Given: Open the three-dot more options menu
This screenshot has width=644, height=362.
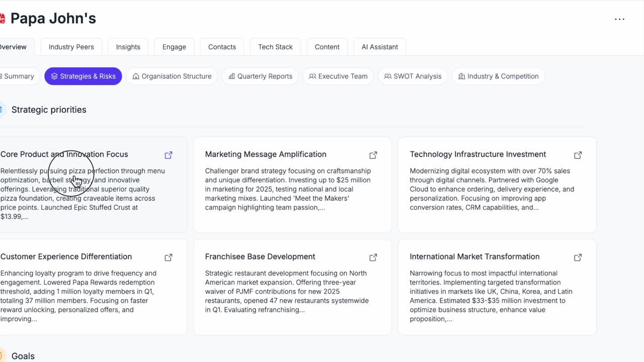Looking at the screenshot, I should (x=619, y=19).
